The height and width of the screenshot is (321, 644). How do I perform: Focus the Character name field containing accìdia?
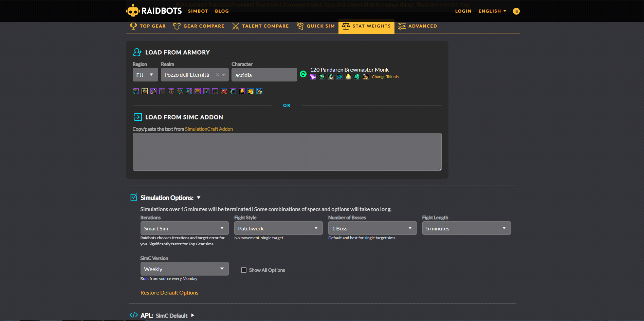coord(264,75)
